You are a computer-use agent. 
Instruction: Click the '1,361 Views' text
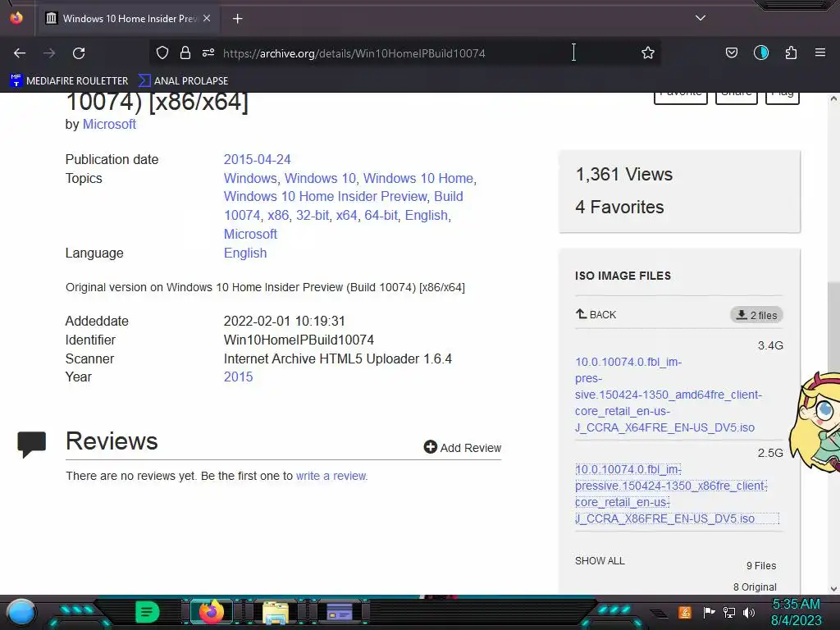624,174
